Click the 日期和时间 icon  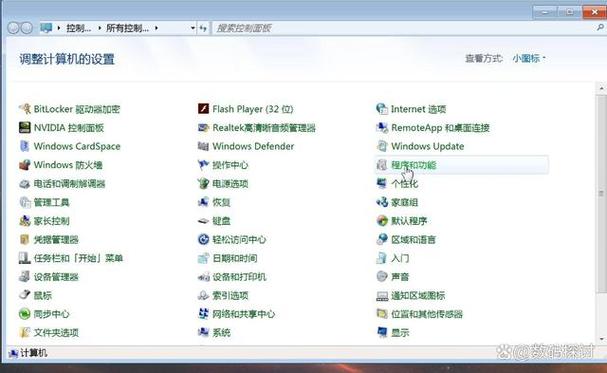[x=204, y=258]
